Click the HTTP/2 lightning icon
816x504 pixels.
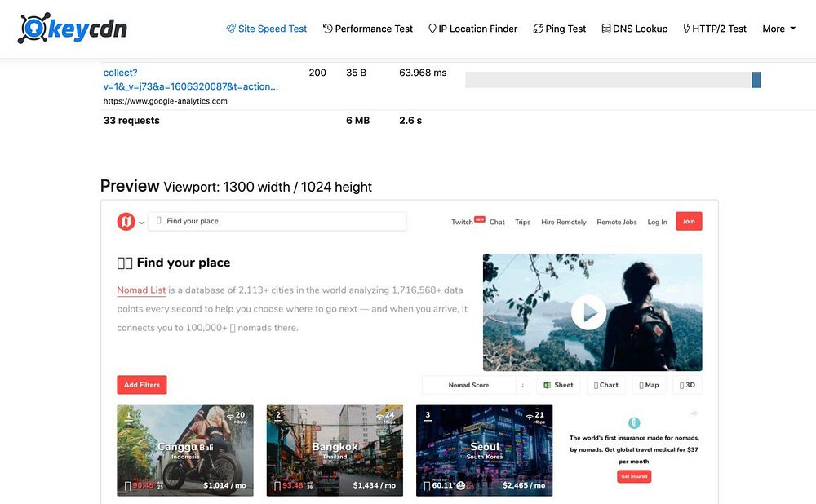point(686,29)
